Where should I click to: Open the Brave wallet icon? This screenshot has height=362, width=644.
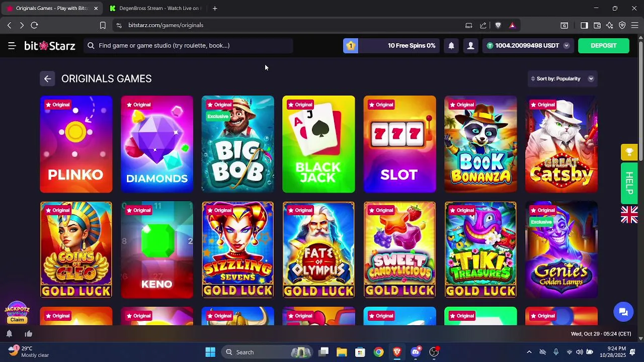[597, 25]
